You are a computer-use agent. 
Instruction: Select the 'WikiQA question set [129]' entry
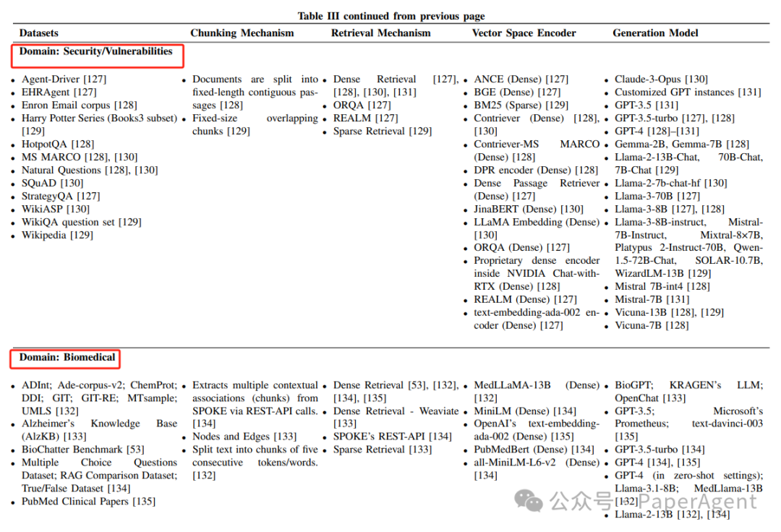point(81,222)
